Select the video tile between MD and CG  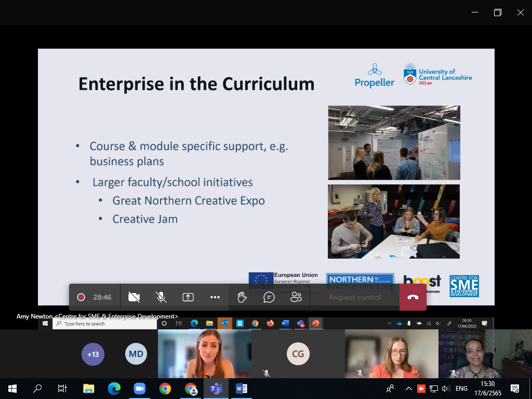pyautogui.click(x=205, y=354)
